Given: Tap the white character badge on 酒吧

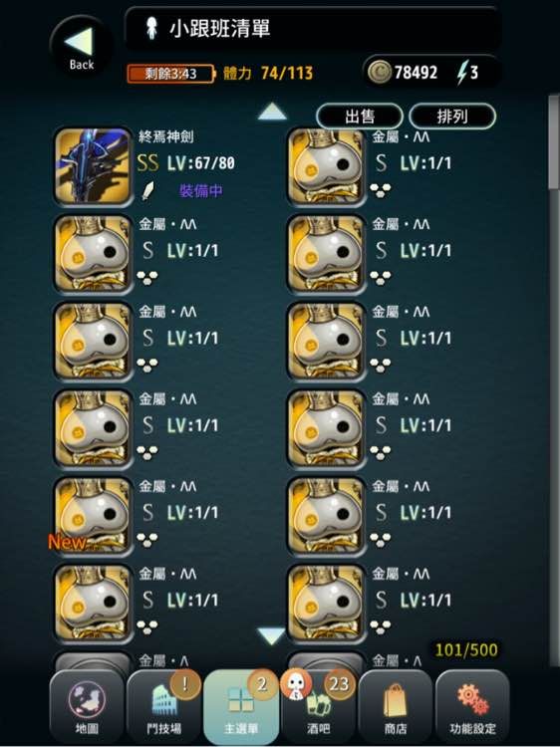Looking at the screenshot, I should pyautogui.click(x=296, y=684).
